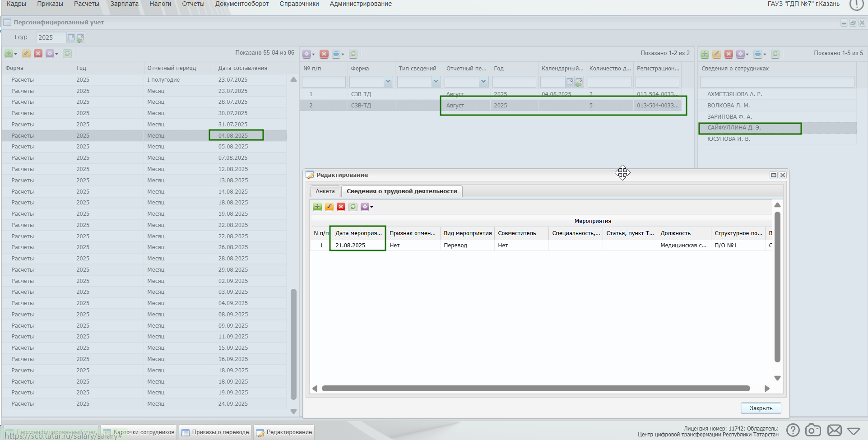
Task: Expand the Тип сведений filter dropdown
Action: 436,82
